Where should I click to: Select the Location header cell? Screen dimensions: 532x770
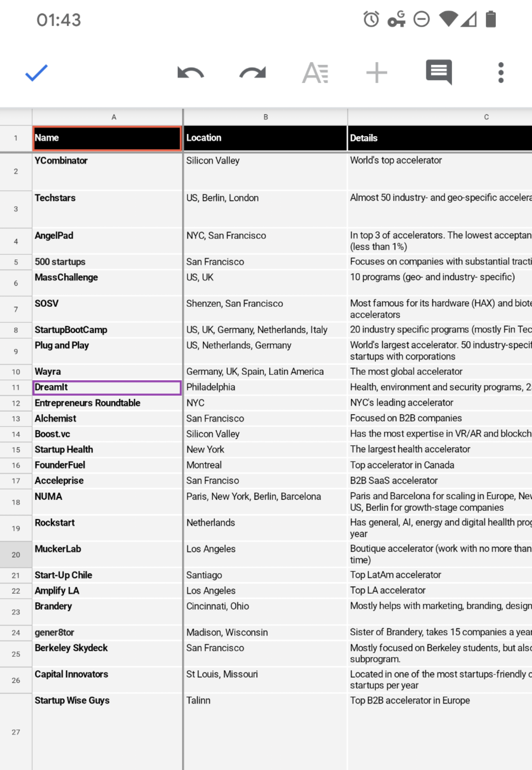pyautogui.click(x=265, y=138)
